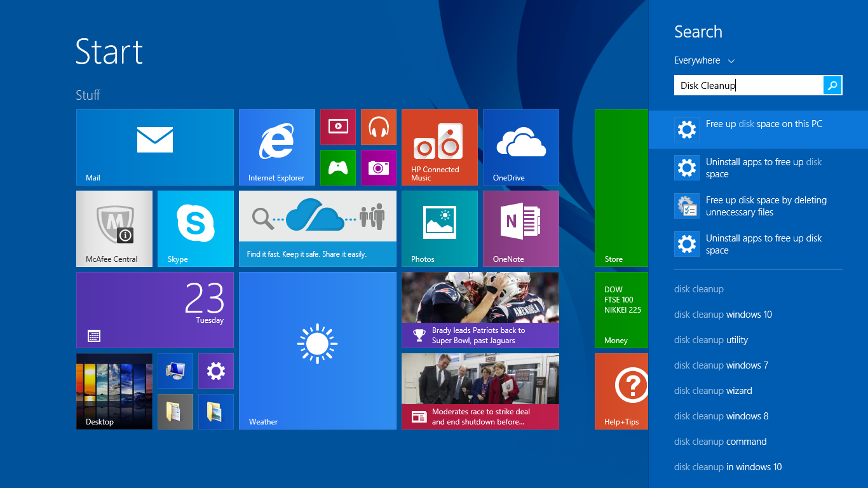Open the small Xbox Games tile

click(338, 168)
